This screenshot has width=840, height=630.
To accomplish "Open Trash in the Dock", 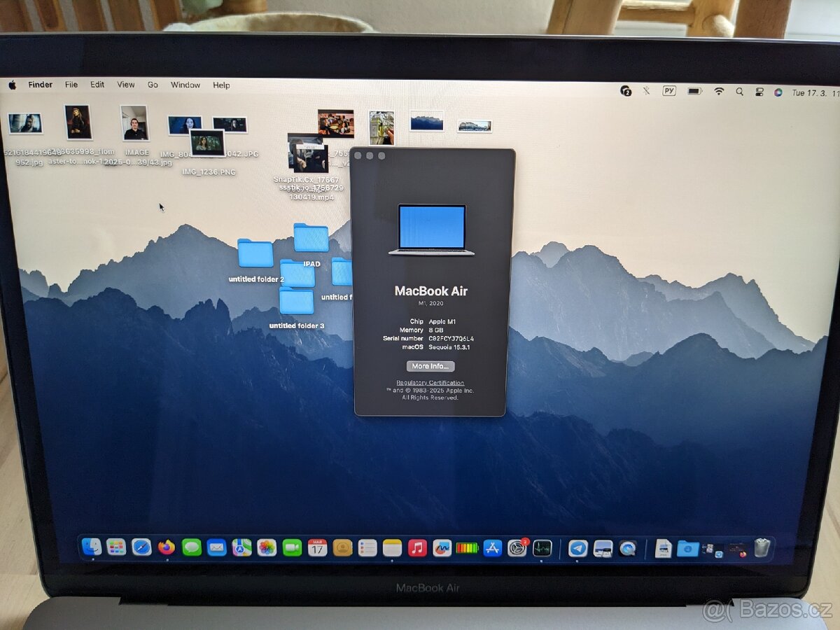I will [x=762, y=547].
